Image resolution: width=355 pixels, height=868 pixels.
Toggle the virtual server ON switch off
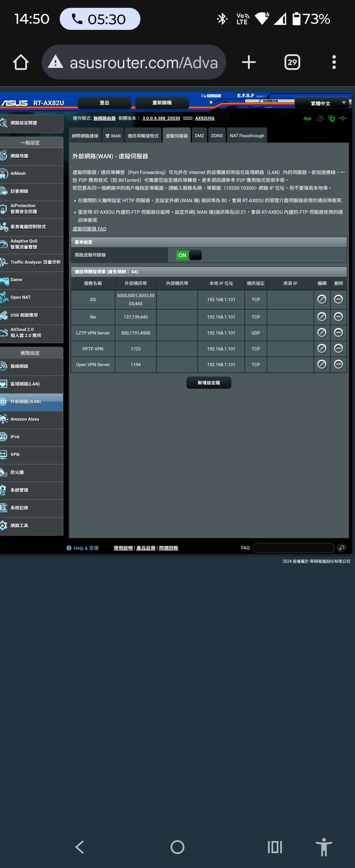click(x=189, y=255)
